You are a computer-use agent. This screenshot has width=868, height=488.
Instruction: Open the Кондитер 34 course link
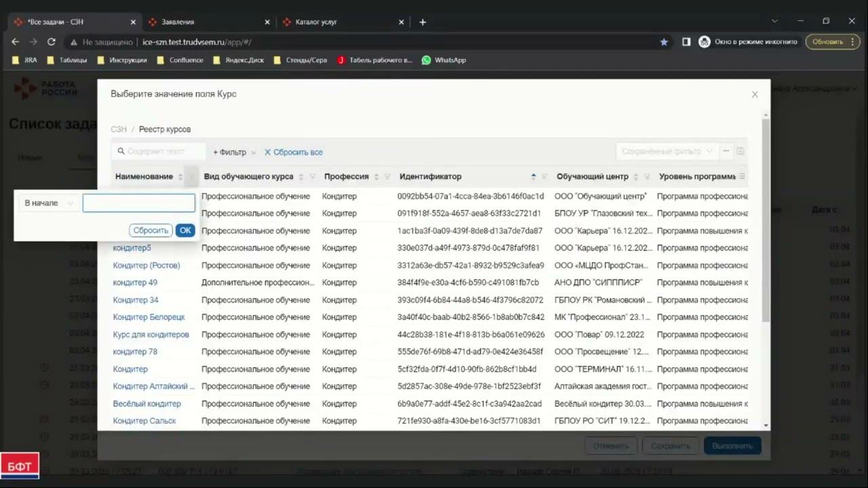pyautogui.click(x=136, y=300)
